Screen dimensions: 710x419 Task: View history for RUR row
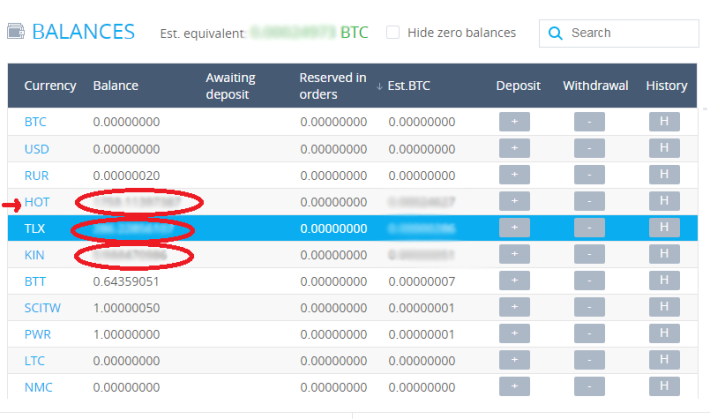pos(664,175)
